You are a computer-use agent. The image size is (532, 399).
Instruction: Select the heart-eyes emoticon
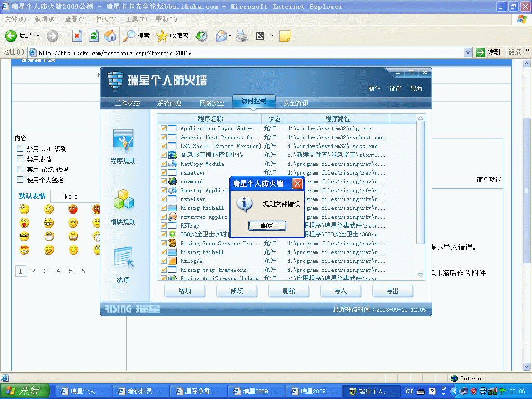click(24, 250)
